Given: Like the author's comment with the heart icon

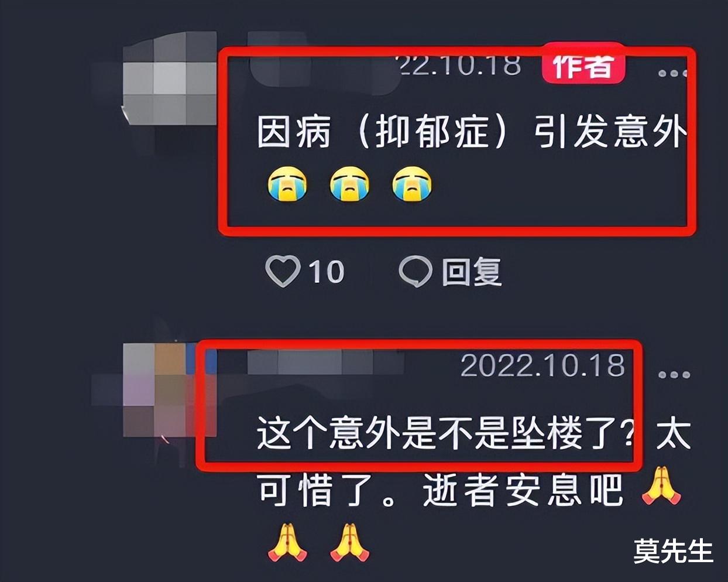Looking at the screenshot, I should [x=283, y=271].
